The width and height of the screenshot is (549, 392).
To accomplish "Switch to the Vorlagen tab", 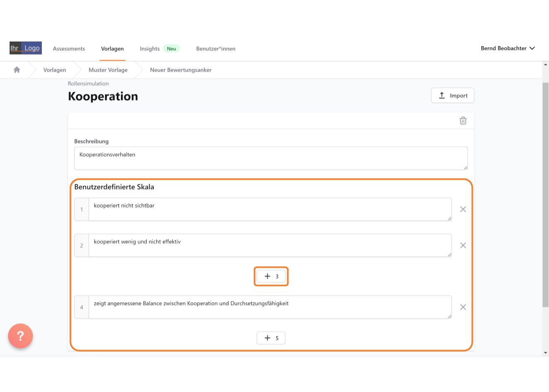I will tap(112, 49).
